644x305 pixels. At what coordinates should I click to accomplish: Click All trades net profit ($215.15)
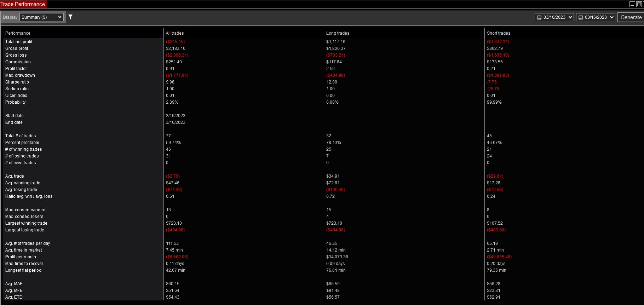[175, 42]
